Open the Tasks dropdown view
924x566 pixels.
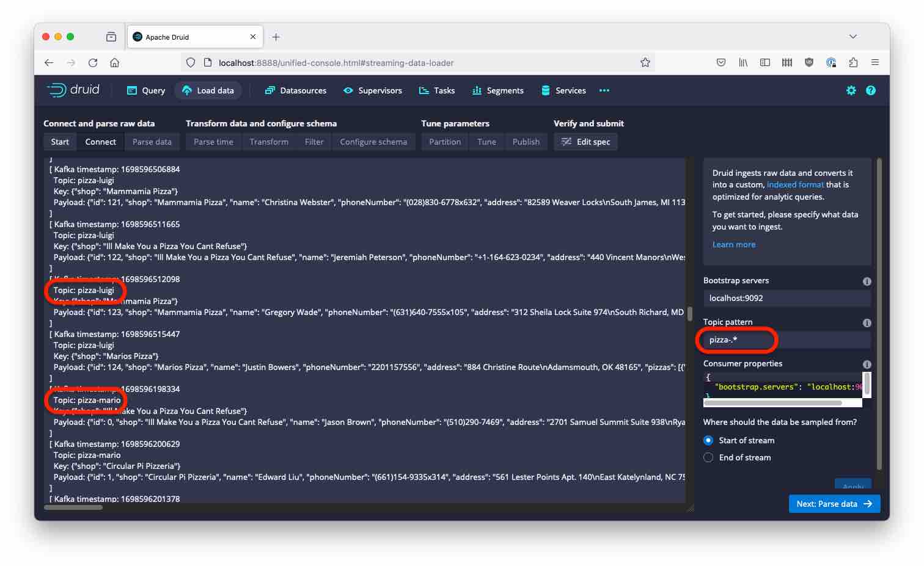(x=437, y=90)
